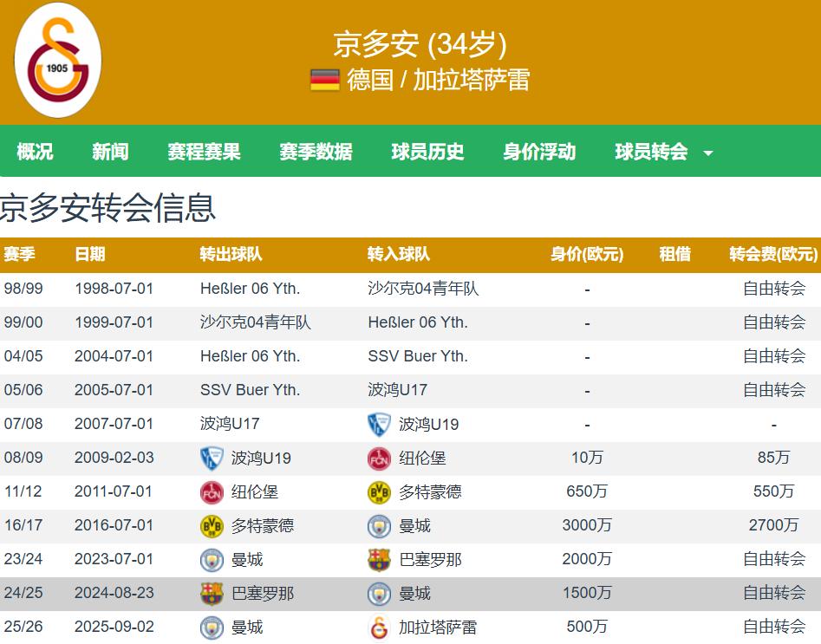Image resolution: width=821 pixels, height=644 pixels.
Task: Click 加拉塔萨雷 in the 25/26 row
Action: [438, 628]
